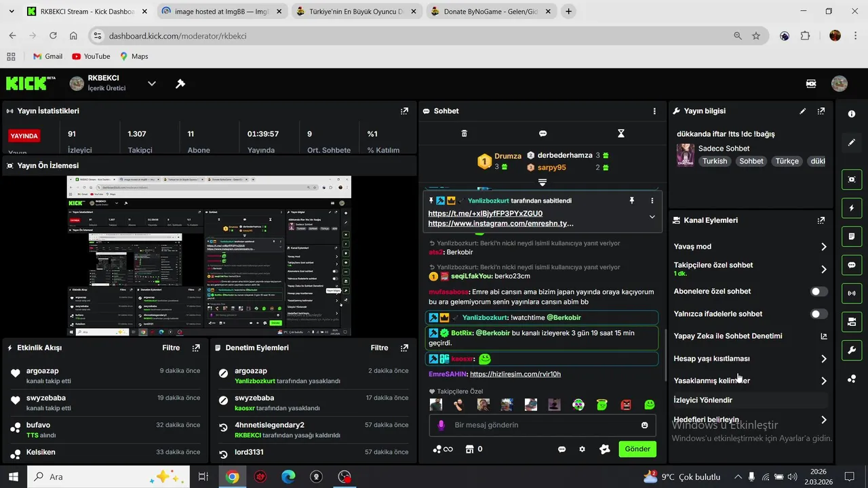The height and width of the screenshot is (488, 868).
Task: Open the info icon in right sidebar
Action: coord(852,114)
